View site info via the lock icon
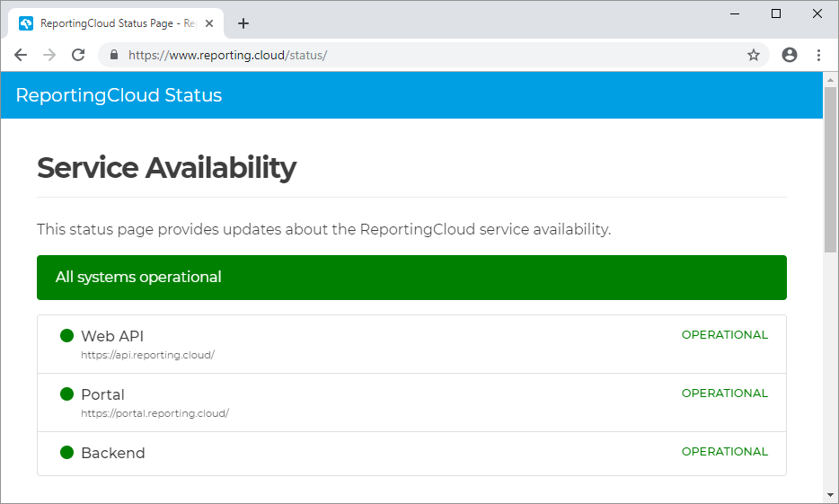This screenshot has width=839, height=504. pyautogui.click(x=113, y=55)
